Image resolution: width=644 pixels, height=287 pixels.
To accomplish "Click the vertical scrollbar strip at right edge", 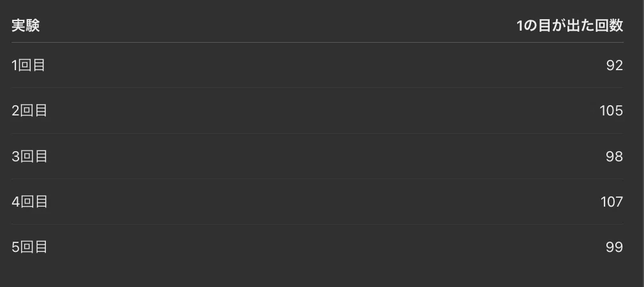I will pos(643,143).
